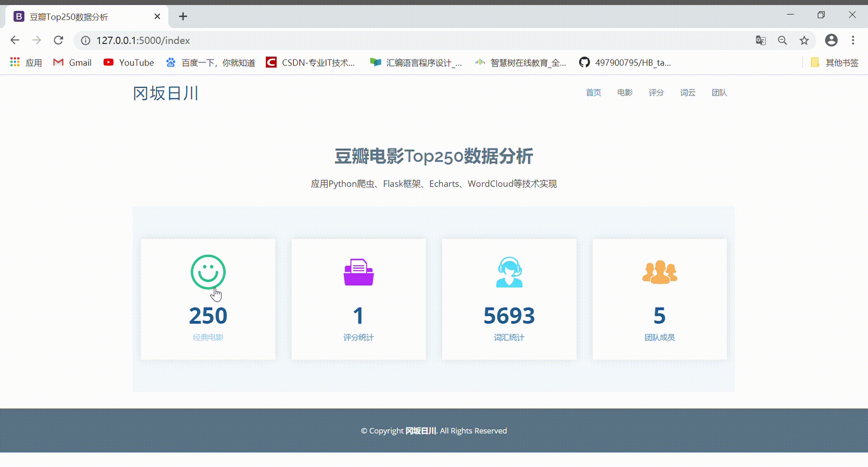Open the Chrome three-dot menu

tap(853, 40)
